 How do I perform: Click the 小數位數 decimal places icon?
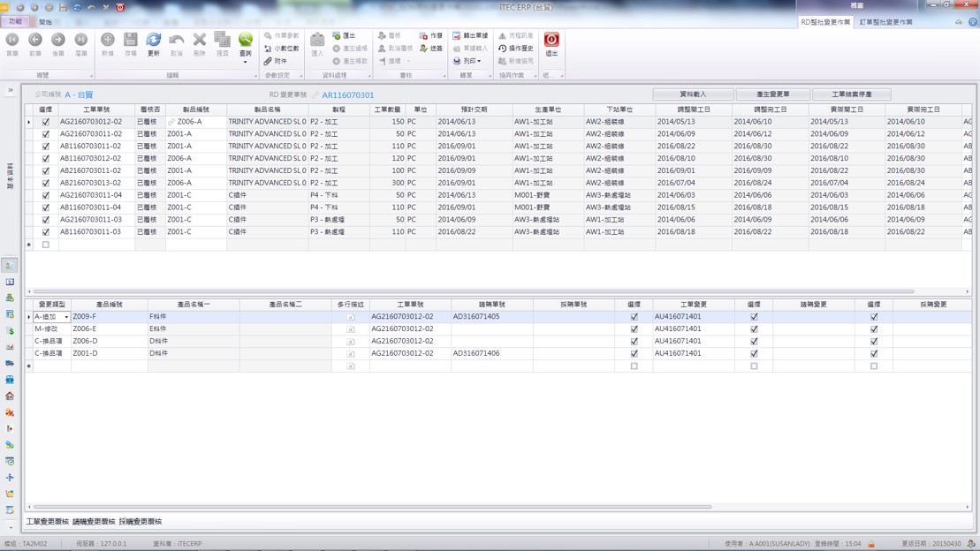pyautogui.click(x=281, y=49)
